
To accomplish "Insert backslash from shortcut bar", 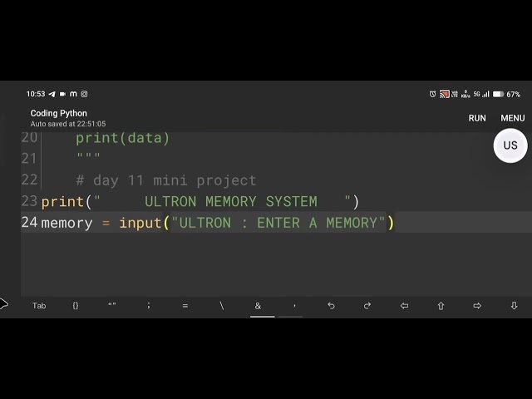I will tap(222, 306).
